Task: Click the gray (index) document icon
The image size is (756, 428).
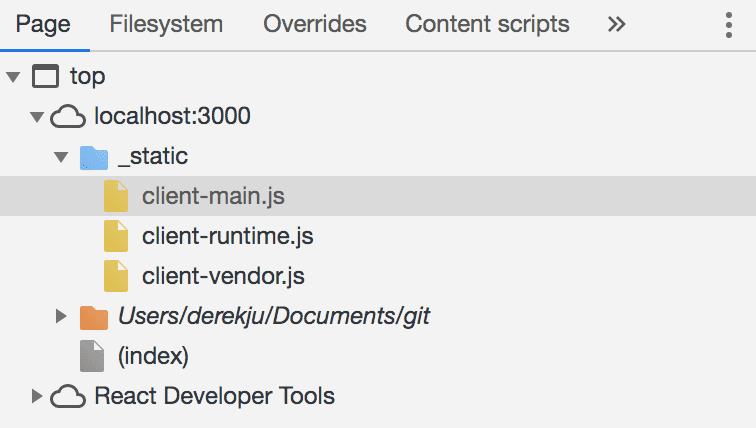Action: coord(92,356)
